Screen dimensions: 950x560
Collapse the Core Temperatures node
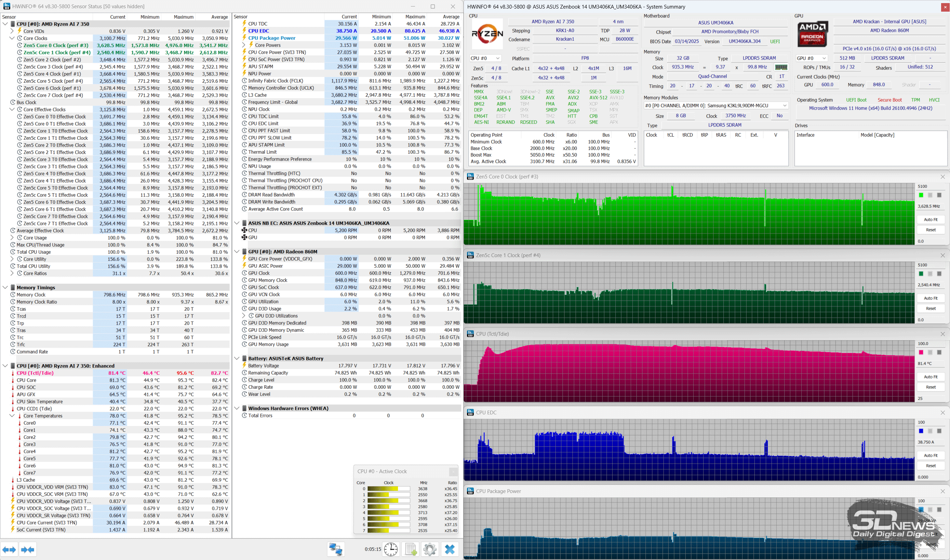[12, 416]
